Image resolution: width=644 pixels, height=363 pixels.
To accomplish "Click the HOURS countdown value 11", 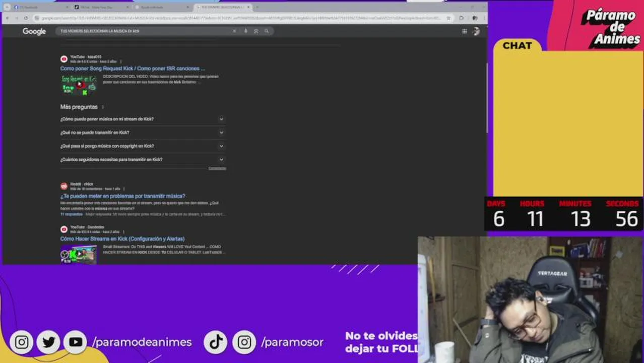I will point(535,219).
